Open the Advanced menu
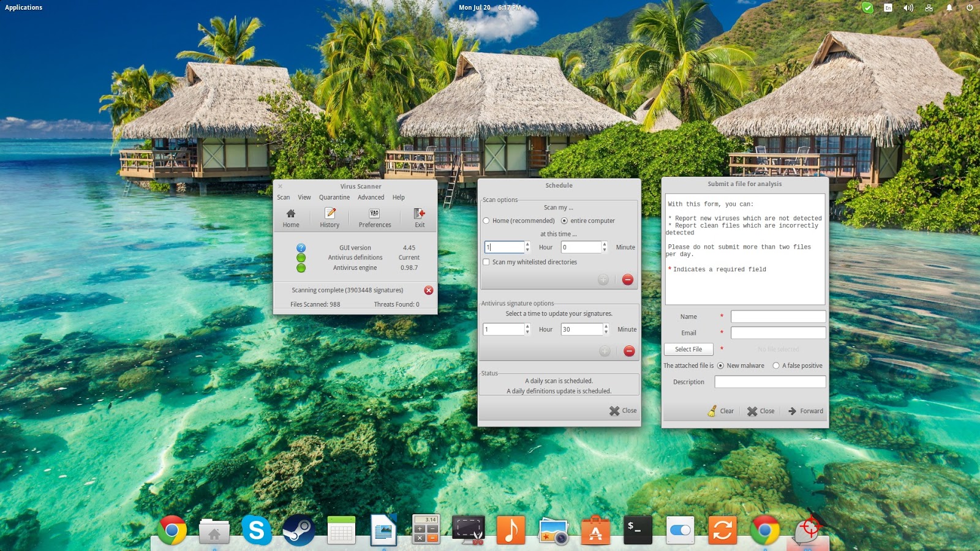980x551 pixels. click(x=371, y=197)
